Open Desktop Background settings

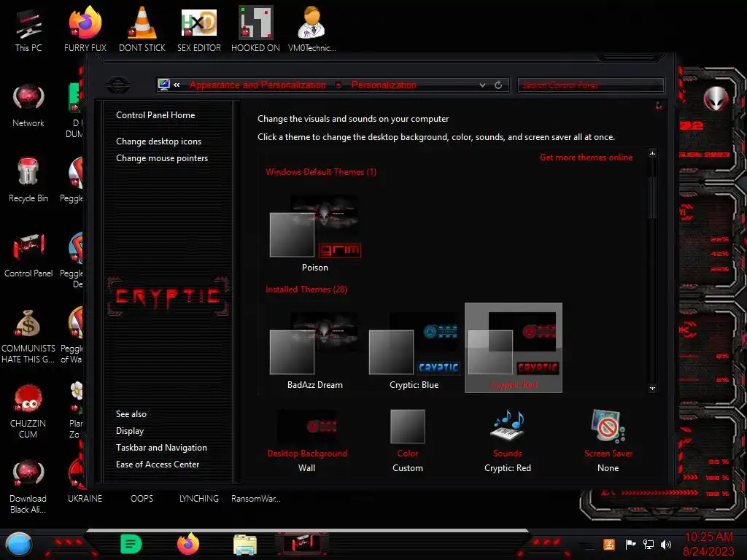[x=307, y=440]
